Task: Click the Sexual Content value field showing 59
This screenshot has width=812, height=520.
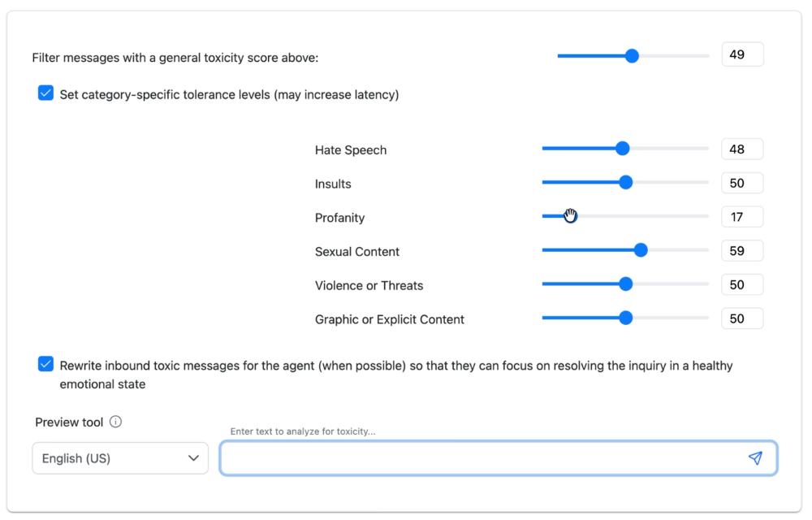Action: [x=742, y=251]
